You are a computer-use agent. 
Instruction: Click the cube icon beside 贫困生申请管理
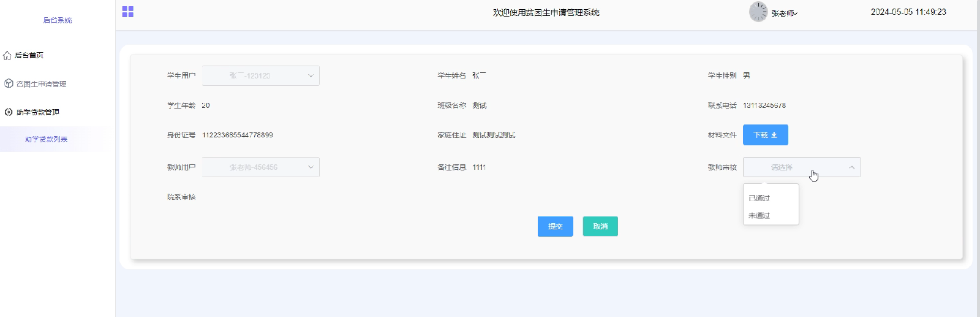point(9,83)
